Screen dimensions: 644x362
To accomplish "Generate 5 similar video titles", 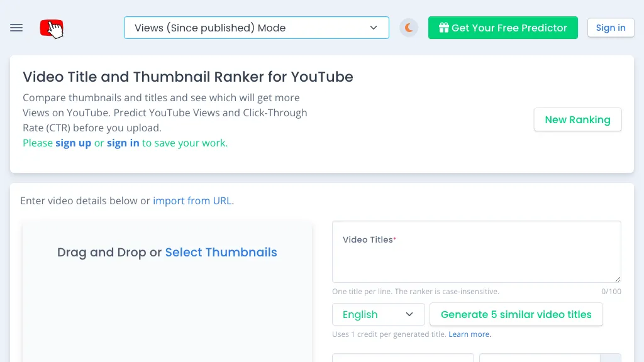I will pos(516,314).
